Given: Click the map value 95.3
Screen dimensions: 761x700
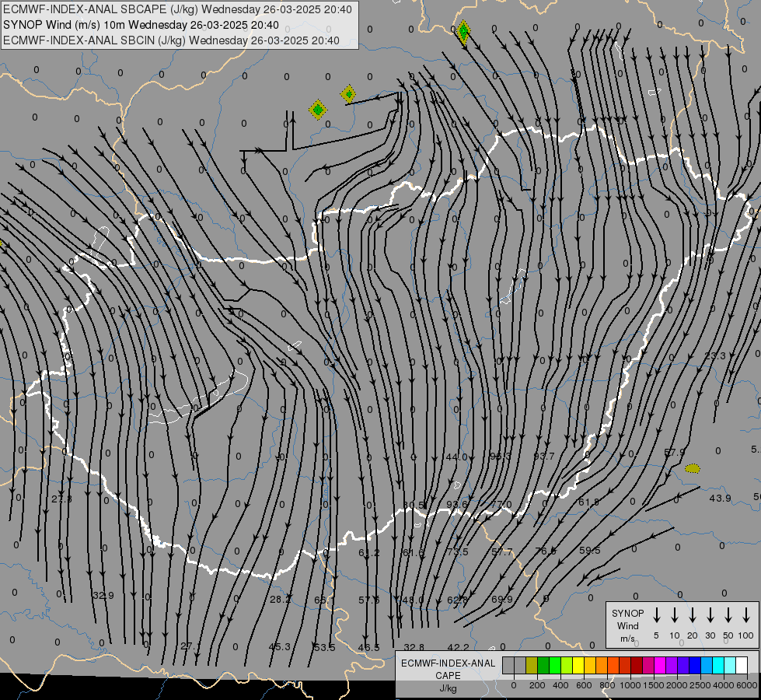Looking at the screenshot, I should (x=501, y=456).
